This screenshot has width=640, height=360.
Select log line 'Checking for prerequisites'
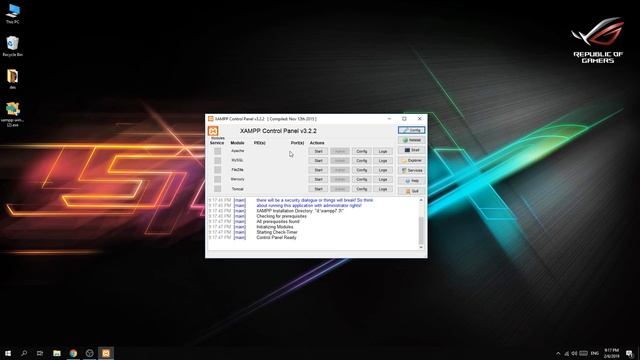coord(281,216)
